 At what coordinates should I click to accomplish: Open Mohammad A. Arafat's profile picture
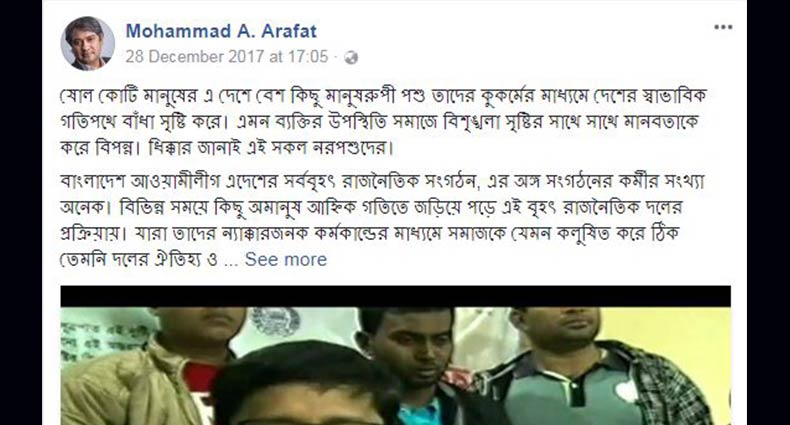click(87, 43)
